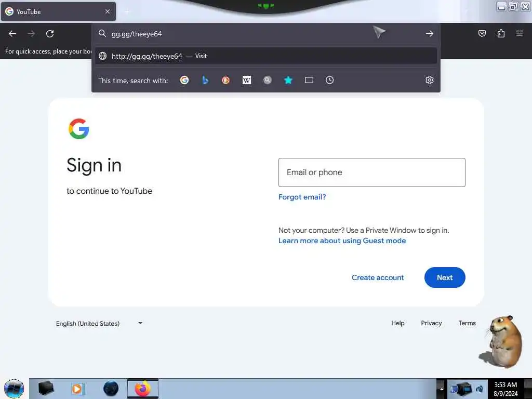Click the browser forward arrow

coord(31,34)
